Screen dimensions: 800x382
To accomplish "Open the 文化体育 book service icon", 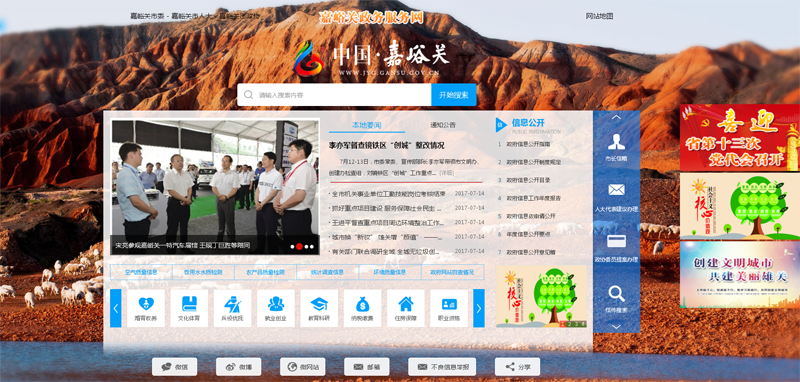I will pos(189,308).
